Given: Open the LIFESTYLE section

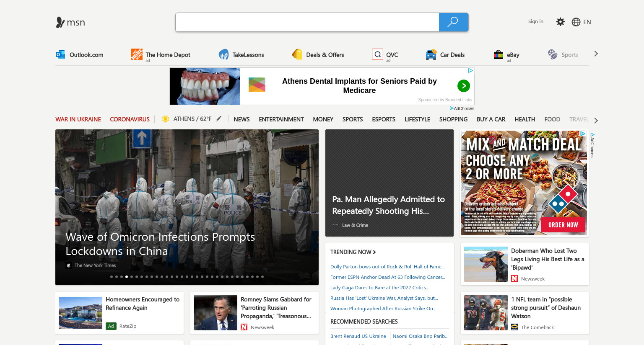Looking at the screenshot, I should 417,119.
